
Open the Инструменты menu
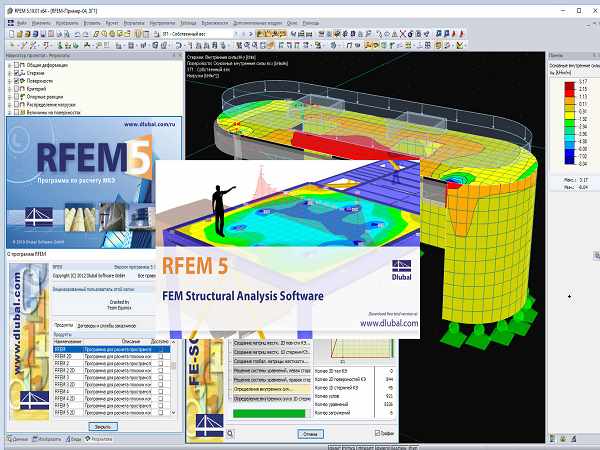coord(162,23)
